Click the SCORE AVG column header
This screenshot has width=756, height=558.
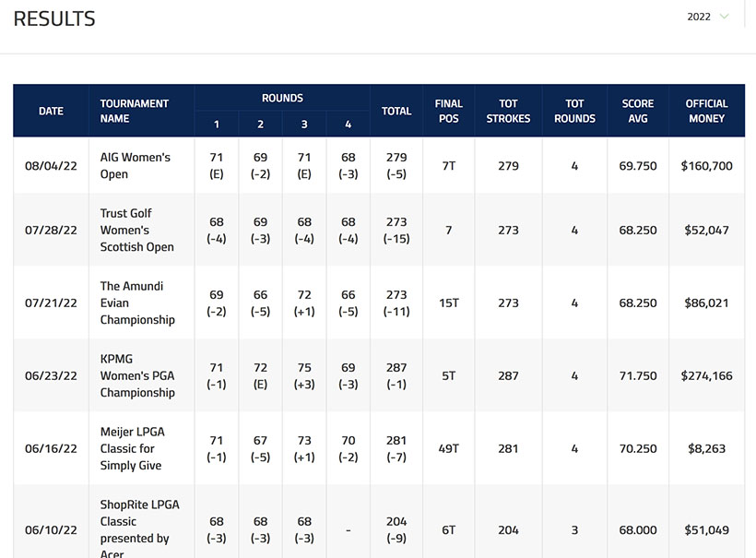637,111
